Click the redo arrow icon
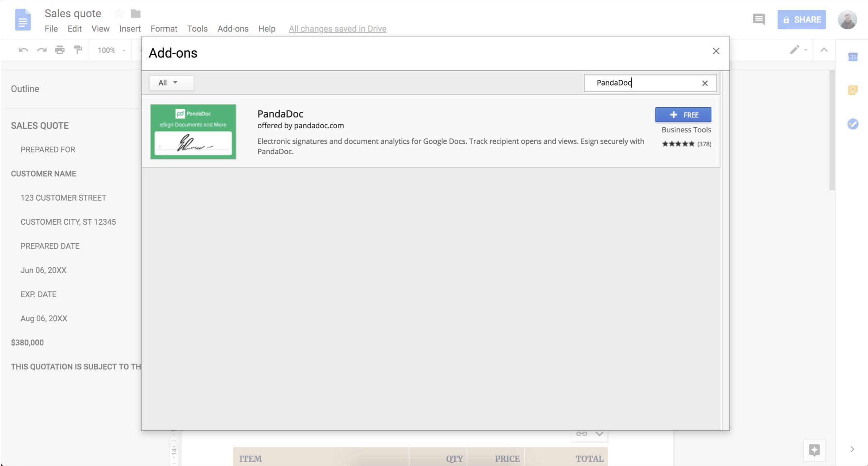 click(x=42, y=50)
